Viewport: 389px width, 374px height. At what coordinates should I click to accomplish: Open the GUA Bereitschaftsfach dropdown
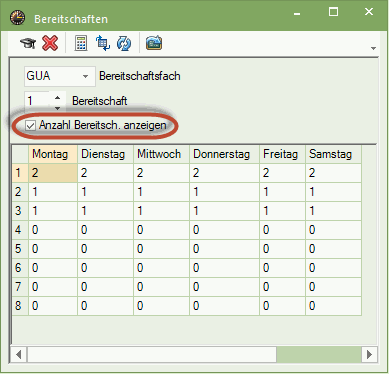[x=85, y=76]
